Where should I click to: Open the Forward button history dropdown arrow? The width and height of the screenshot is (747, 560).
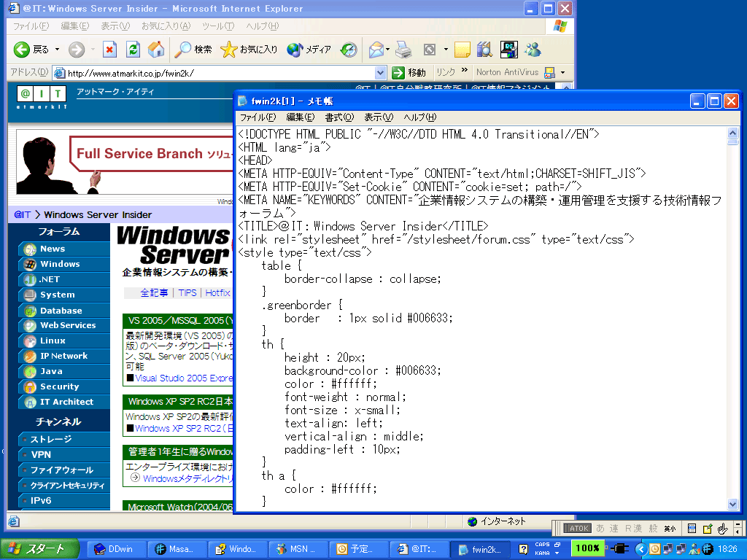coord(93,49)
